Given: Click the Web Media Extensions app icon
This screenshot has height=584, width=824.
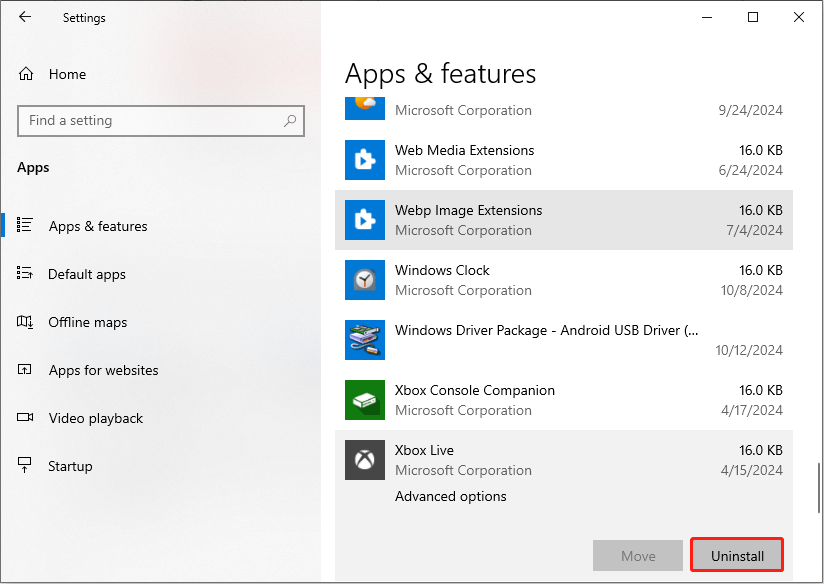Looking at the screenshot, I should 365,160.
